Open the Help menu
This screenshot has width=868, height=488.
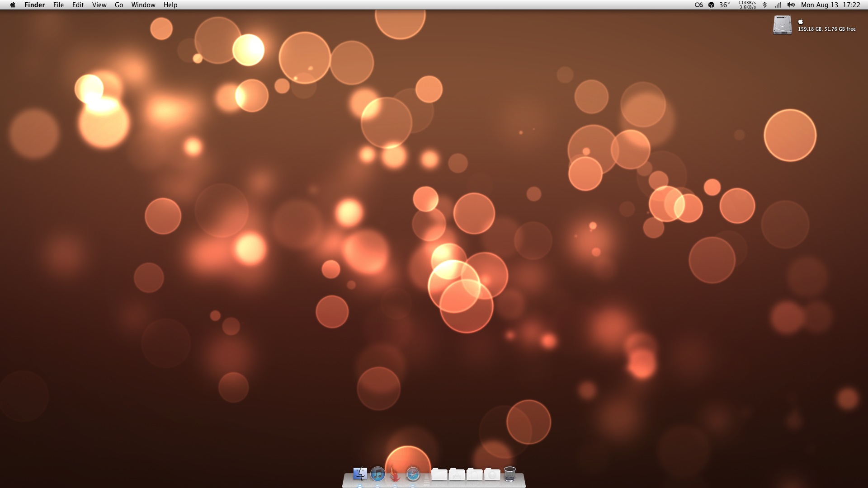pyautogui.click(x=170, y=5)
